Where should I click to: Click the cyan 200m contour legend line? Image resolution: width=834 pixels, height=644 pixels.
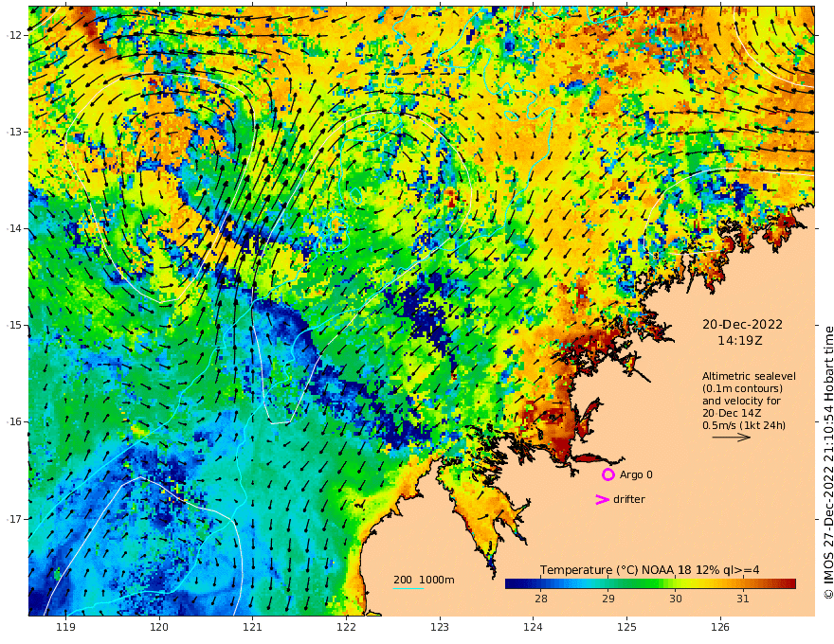point(408,588)
